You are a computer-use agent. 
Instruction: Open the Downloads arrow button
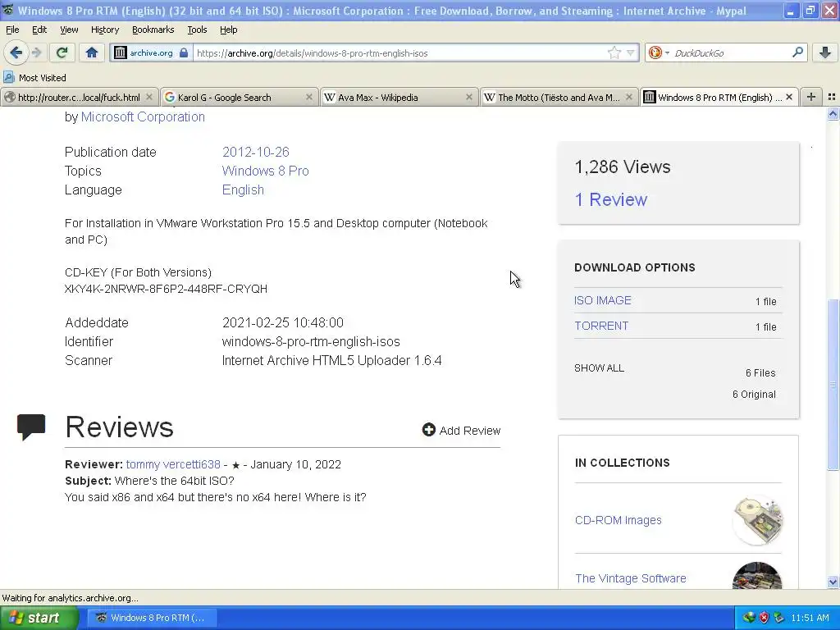825,52
